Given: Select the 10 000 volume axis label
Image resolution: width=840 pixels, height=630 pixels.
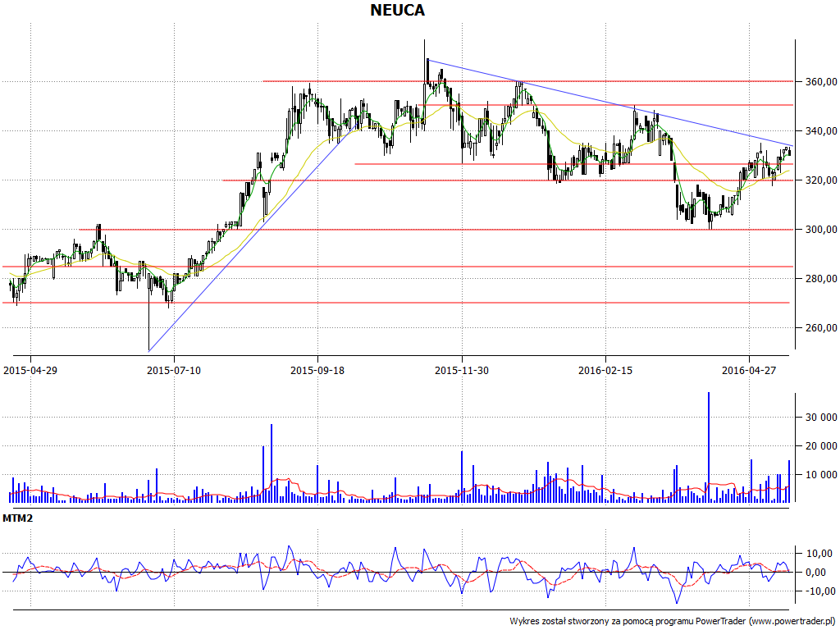Looking at the screenshot, I should click(822, 475).
